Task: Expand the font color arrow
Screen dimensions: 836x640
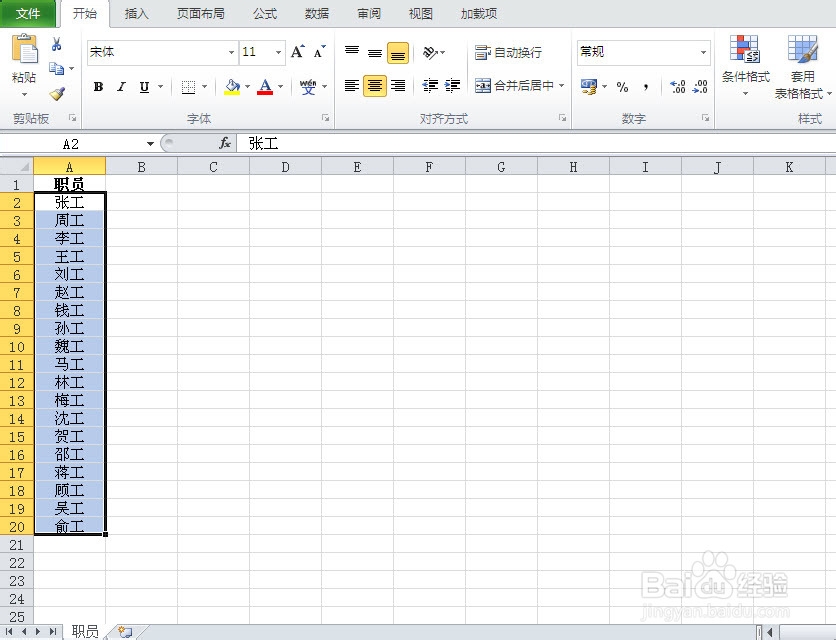Action: pyautogui.click(x=280, y=86)
